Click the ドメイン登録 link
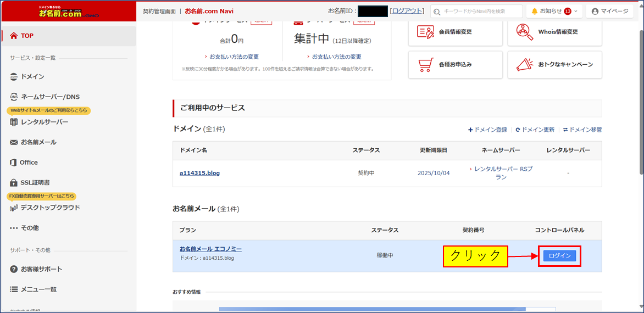This screenshot has width=644, height=313. pos(487,130)
